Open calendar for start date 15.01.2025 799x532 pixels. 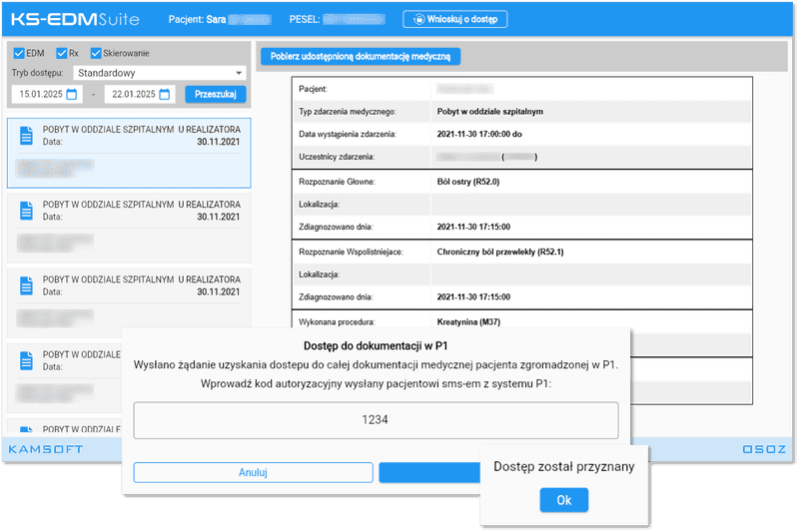coord(72,94)
